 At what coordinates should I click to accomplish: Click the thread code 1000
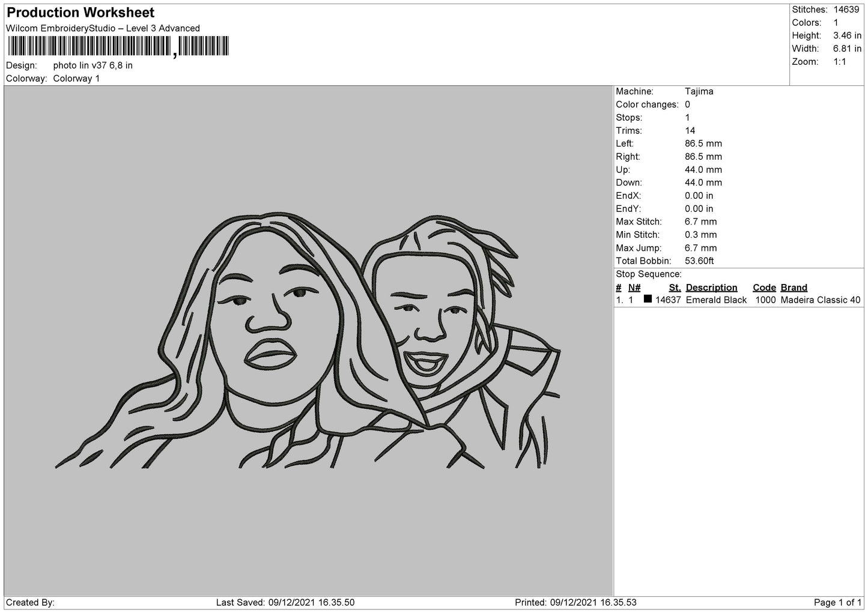pos(765,300)
